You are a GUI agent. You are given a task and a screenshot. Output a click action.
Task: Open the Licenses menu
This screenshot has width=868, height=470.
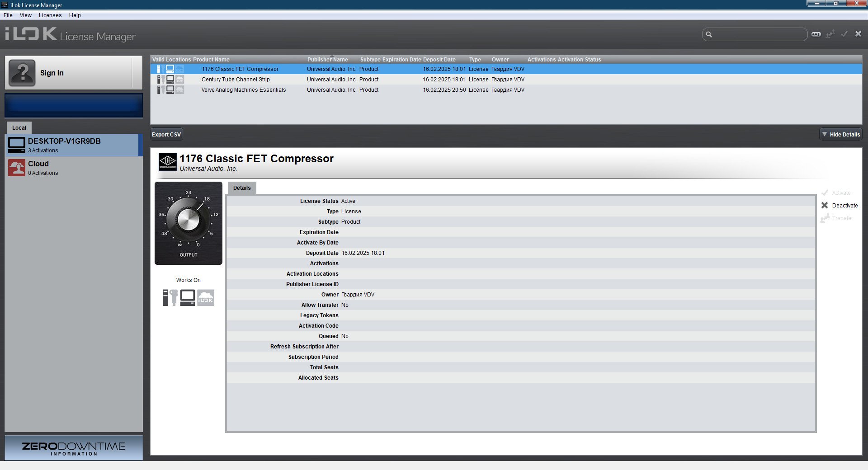coord(50,15)
